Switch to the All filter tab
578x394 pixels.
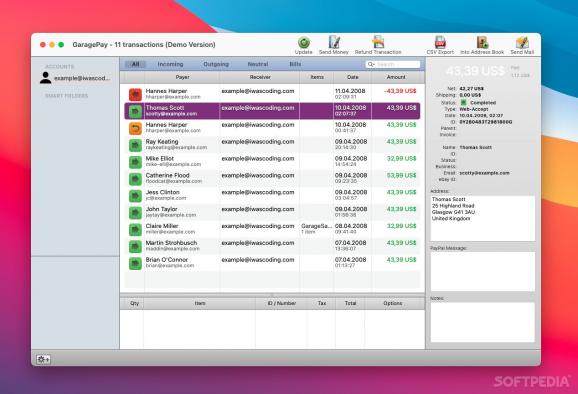(135, 64)
